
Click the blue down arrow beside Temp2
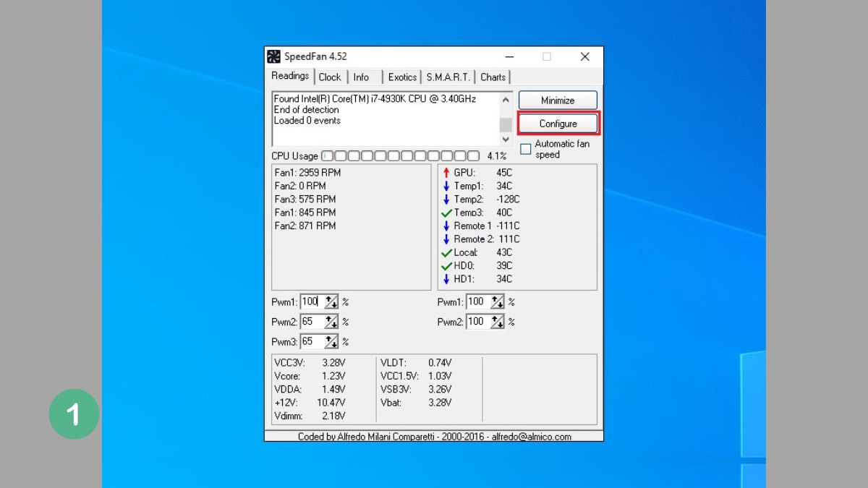pyautogui.click(x=446, y=200)
